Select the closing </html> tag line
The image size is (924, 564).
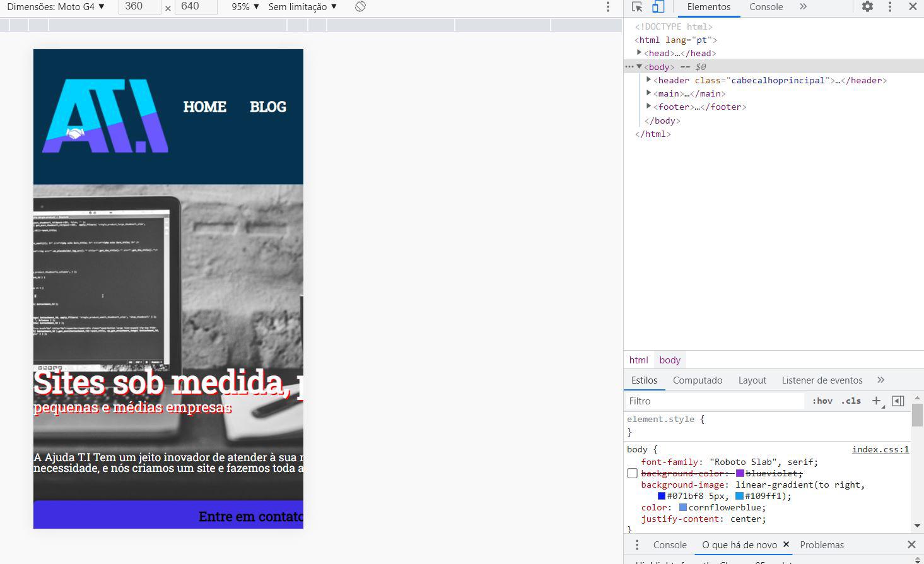tap(653, 134)
